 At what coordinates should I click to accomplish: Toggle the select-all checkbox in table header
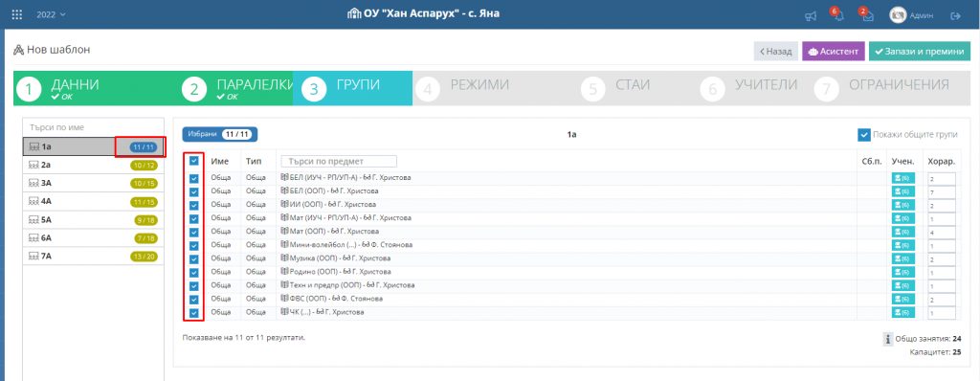click(x=193, y=162)
